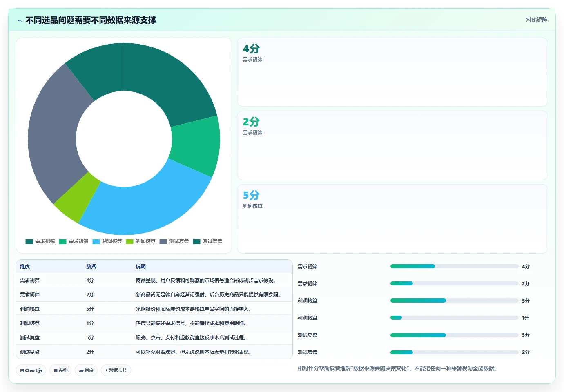Open the 2分 需求初筛 data card

point(392,145)
